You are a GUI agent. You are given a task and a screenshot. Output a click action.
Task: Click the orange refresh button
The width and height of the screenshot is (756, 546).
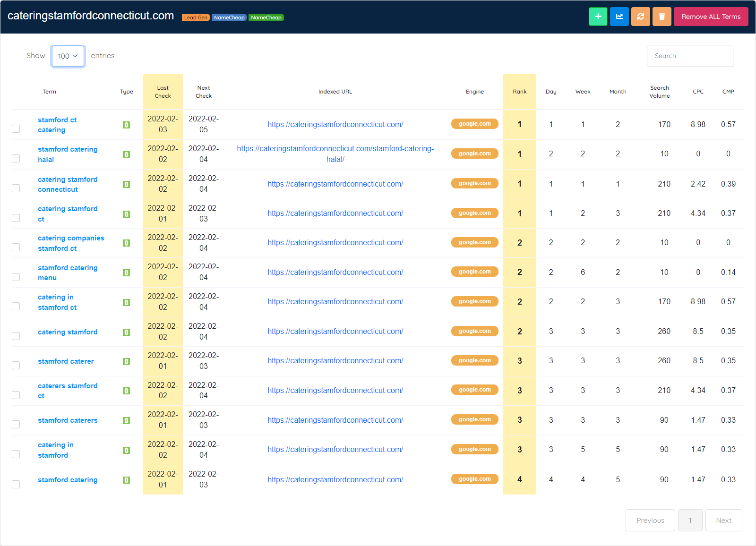641,17
